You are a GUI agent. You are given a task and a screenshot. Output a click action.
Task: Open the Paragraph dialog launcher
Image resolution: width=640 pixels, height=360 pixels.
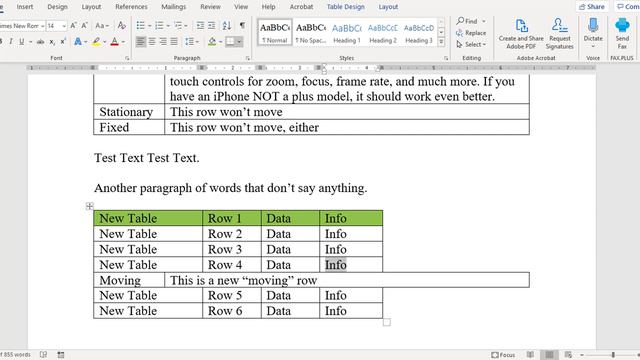pos(247,58)
